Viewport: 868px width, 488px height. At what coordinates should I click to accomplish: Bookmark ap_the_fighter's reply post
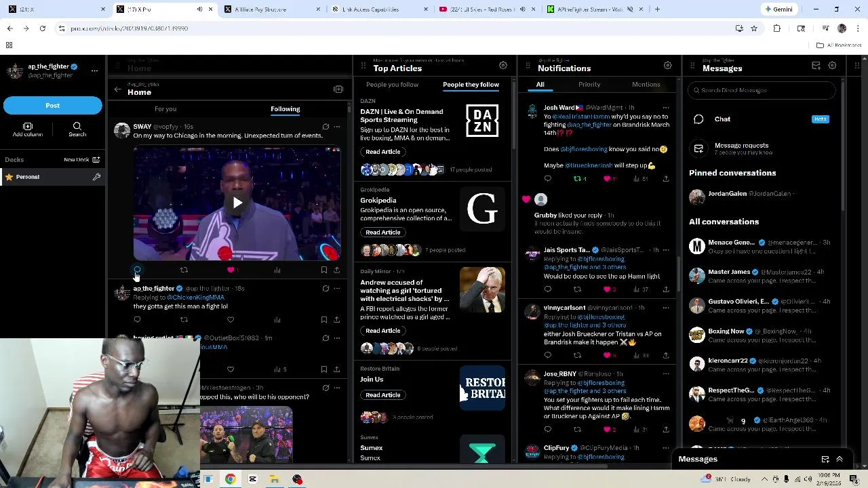(x=324, y=319)
